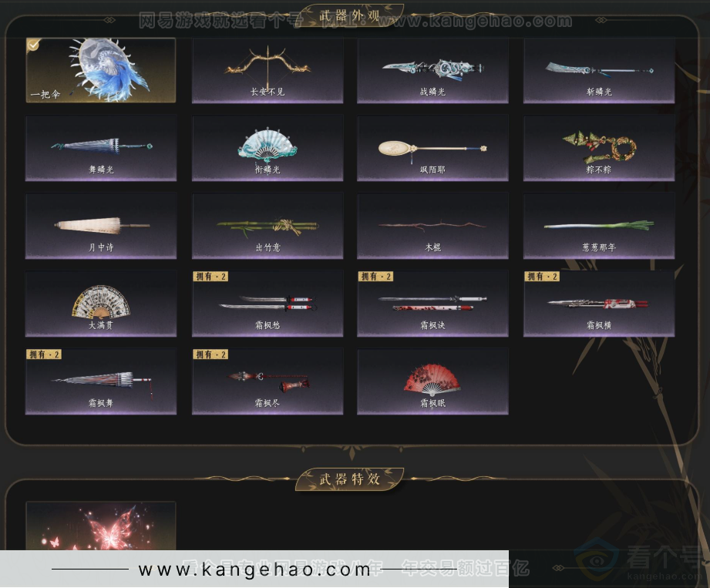Choose the 霜枫诀 twin swords skin

pyautogui.click(x=432, y=304)
